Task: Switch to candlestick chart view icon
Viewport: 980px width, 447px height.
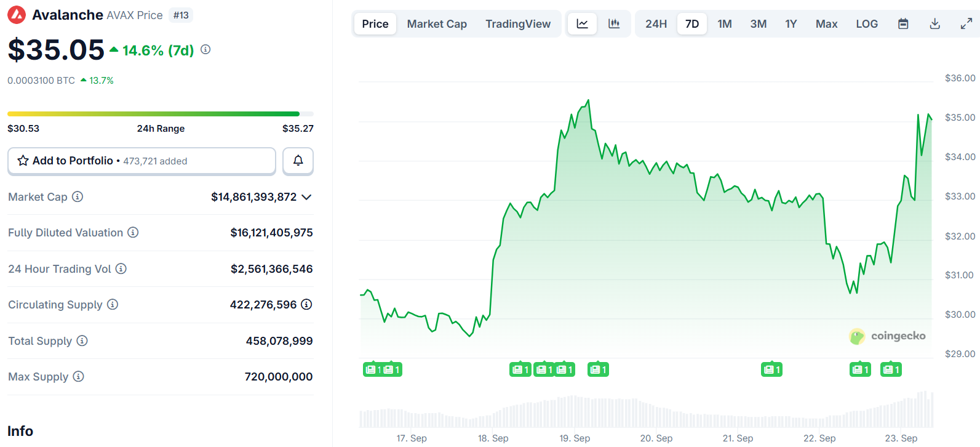Action: point(614,24)
